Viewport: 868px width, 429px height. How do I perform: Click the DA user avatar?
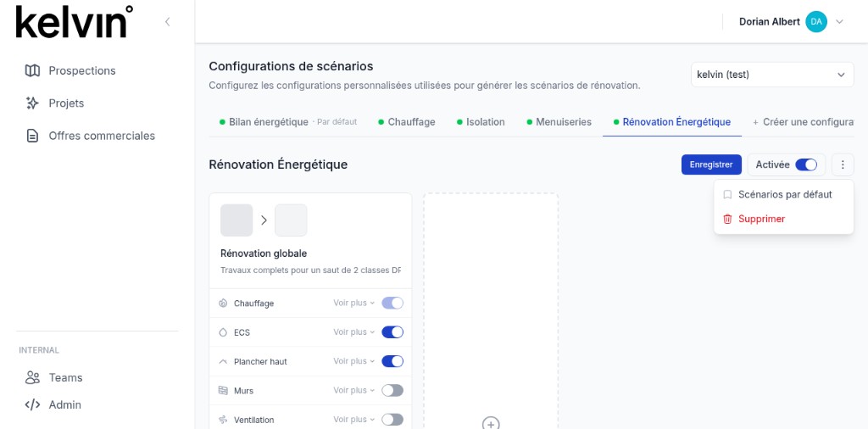(x=816, y=21)
